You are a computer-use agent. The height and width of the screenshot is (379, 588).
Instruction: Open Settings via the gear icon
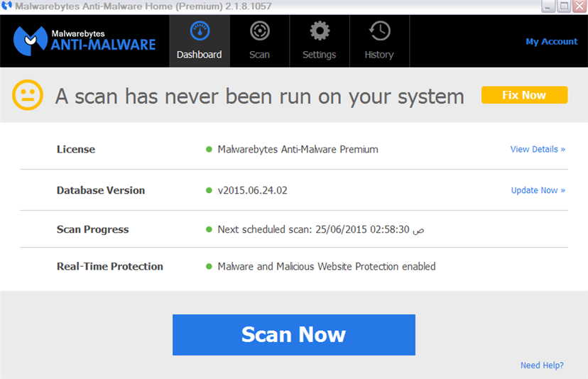320,33
